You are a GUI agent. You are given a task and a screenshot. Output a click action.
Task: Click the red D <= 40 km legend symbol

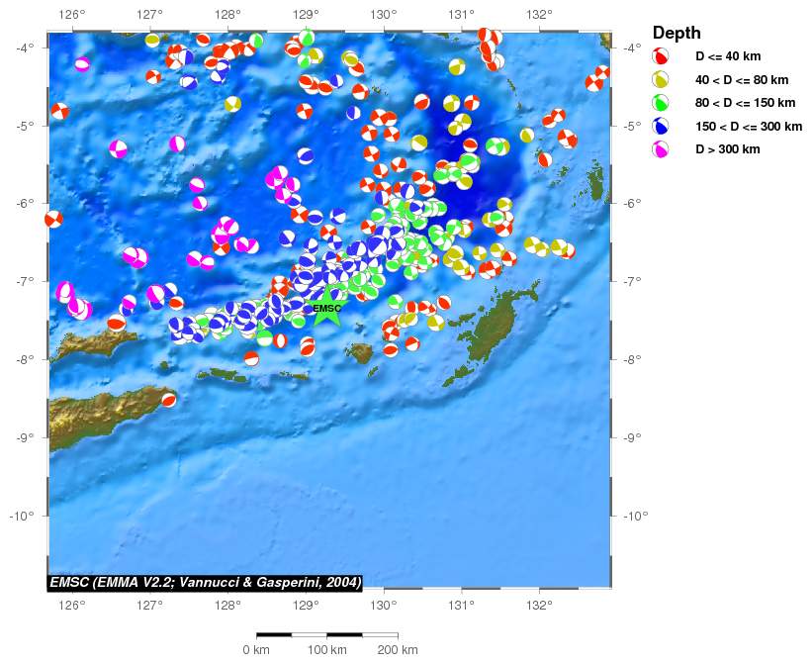coord(661,57)
